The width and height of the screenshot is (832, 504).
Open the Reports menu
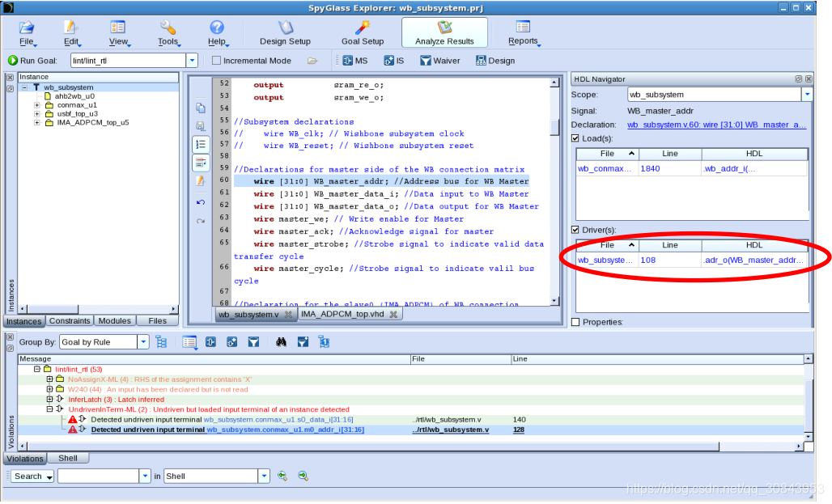(523, 33)
